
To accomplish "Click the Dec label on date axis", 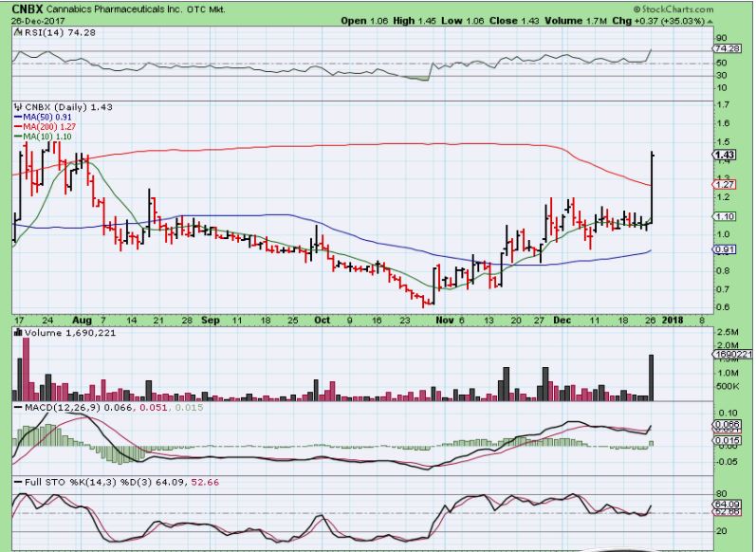I will [x=562, y=321].
